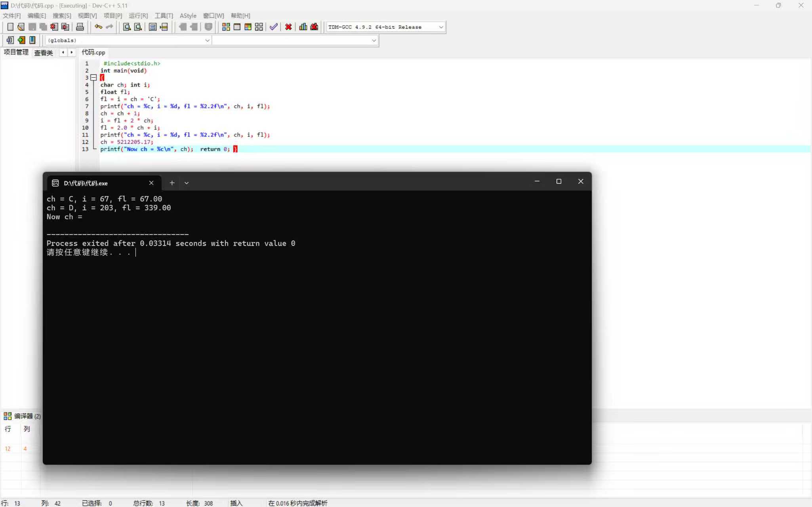812x507 pixels.
Task: Click the Print toolbar icon
Action: 80,27
